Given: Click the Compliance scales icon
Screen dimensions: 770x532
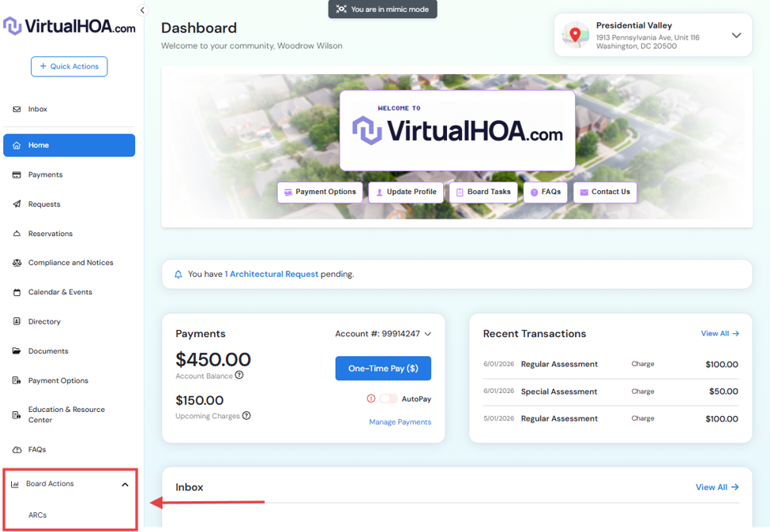Looking at the screenshot, I should click(x=17, y=263).
